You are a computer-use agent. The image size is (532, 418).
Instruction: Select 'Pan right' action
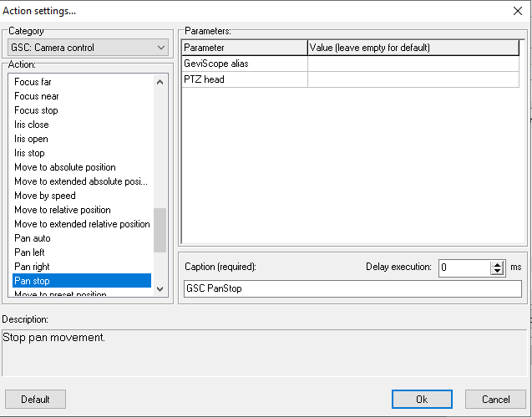click(32, 267)
